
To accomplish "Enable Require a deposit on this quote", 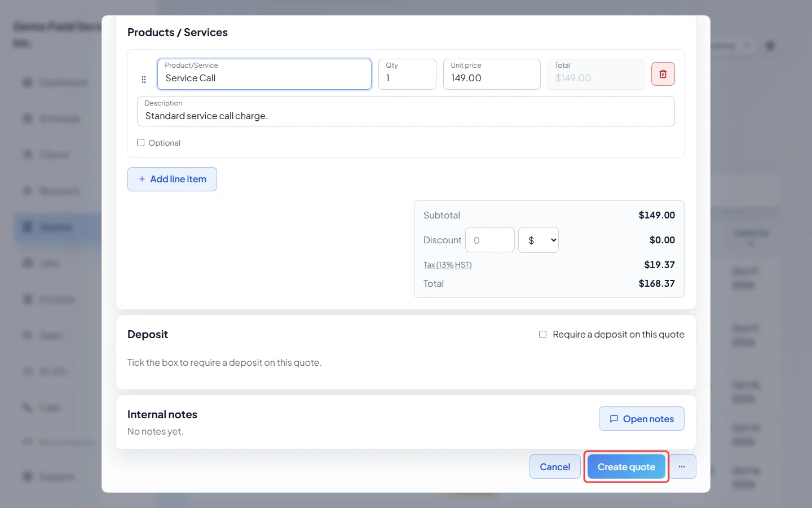I will pyautogui.click(x=542, y=334).
